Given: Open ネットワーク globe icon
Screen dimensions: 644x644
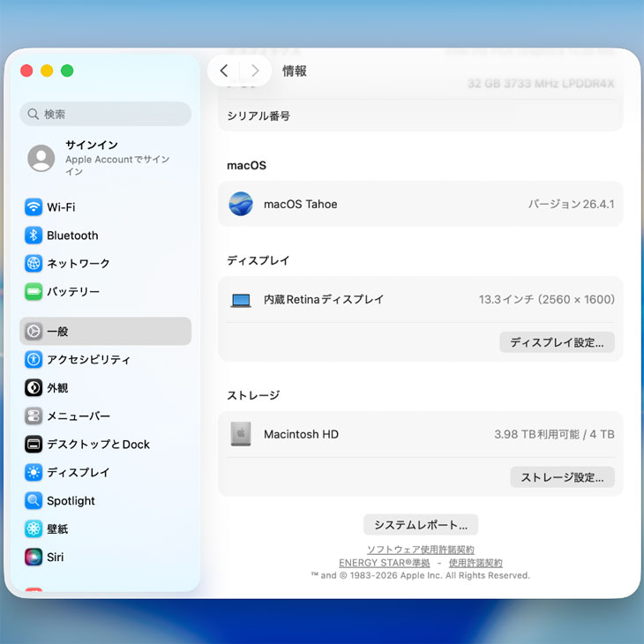Looking at the screenshot, I should point(34,264).
